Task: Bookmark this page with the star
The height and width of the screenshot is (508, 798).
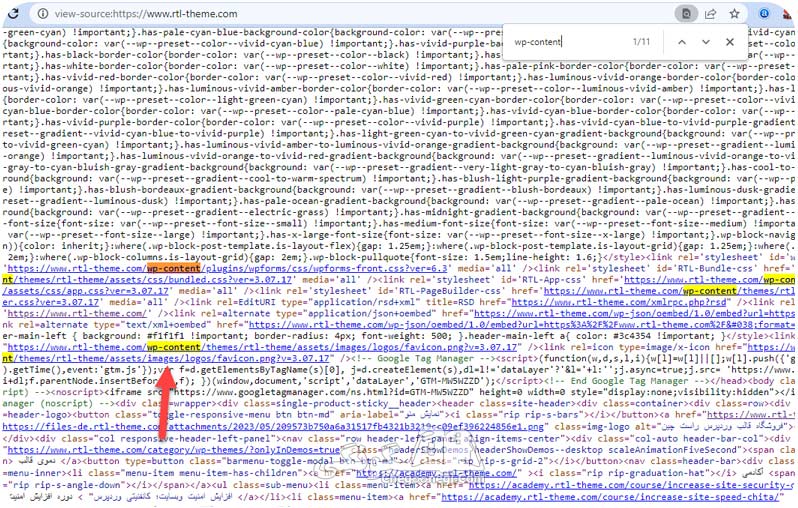Action: (x=734, y=14)
